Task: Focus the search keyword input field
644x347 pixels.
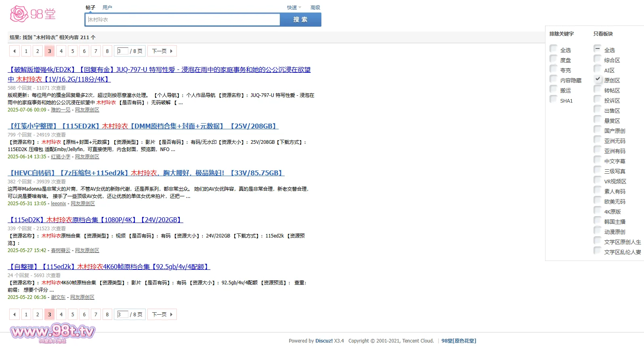Action: pos(183,20)
